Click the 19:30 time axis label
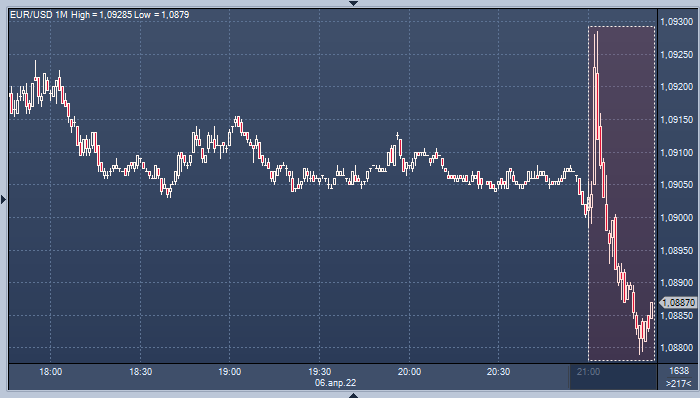The image size is (700, 398). coord(320,372)
